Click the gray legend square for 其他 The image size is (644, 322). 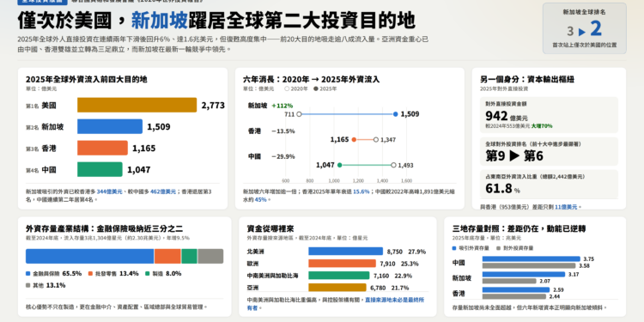click(28, 285)
